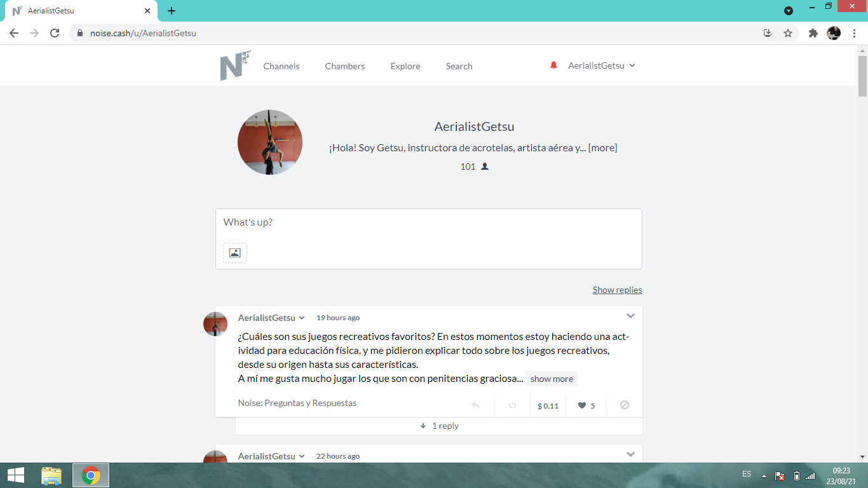Expand author dropdown on 19 hours post
868x488 pixels.
302,318
